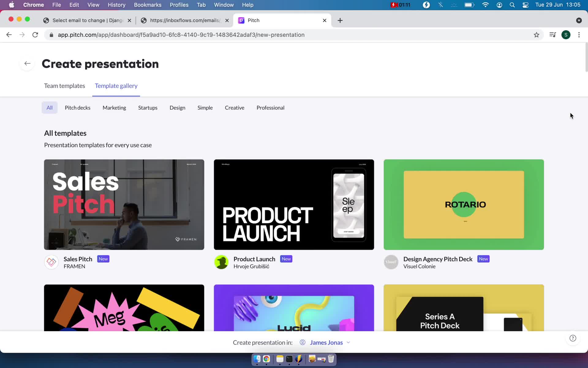Click the back arrow navigation icon
This screenshot has height=368, width=588.
point(27,63)
